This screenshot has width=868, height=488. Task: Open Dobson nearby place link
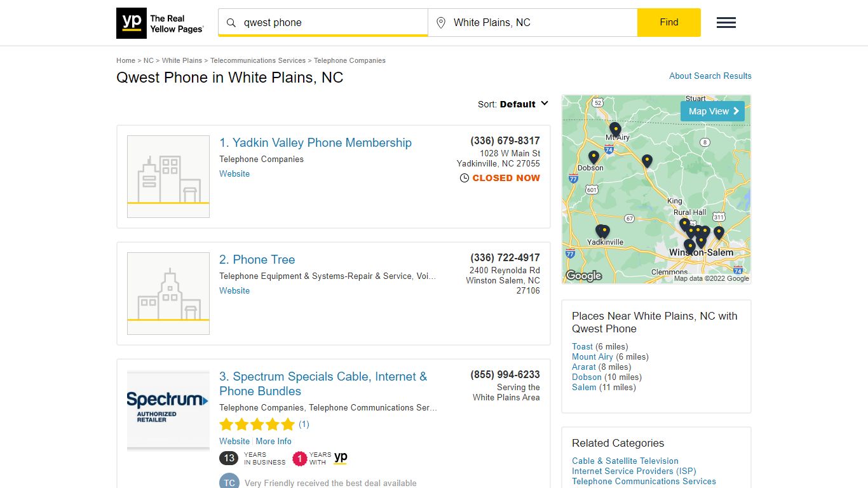coord(587,377)
